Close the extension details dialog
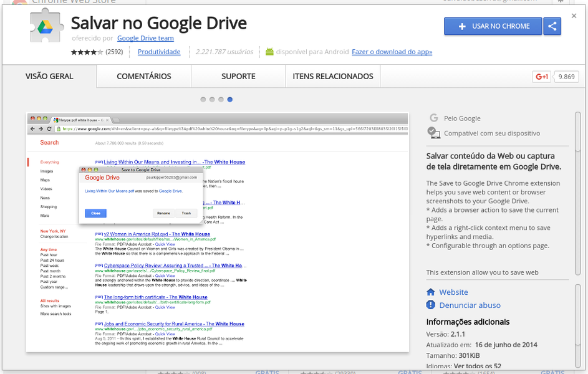The width and height of the screenshot is (588, 374). (574, 16)
